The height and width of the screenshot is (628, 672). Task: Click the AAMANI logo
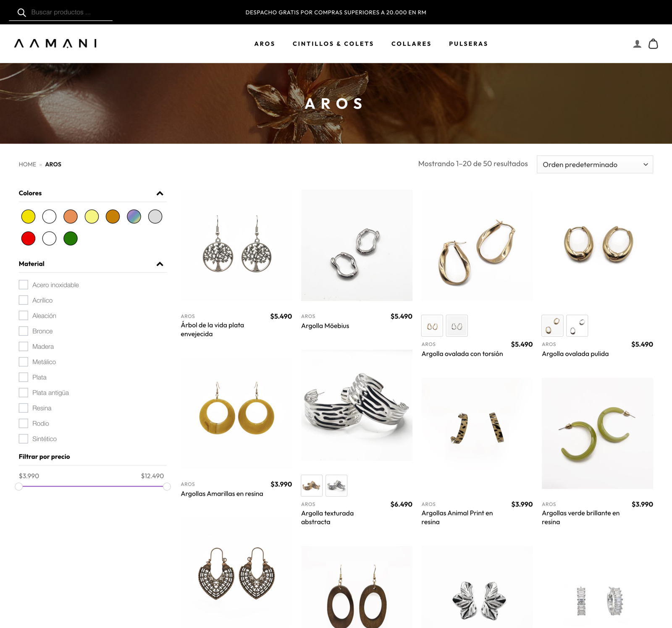click(x=55, y=43)
